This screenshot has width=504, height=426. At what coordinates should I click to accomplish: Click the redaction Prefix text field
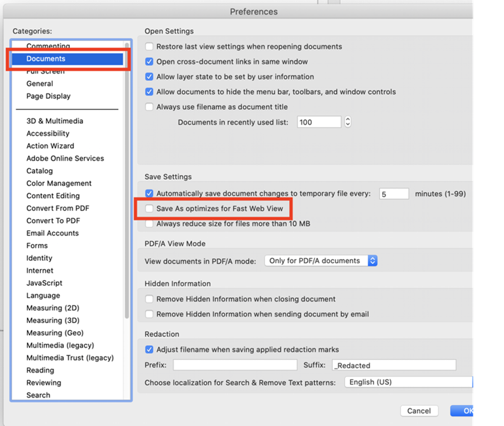(x=235, y=365)
